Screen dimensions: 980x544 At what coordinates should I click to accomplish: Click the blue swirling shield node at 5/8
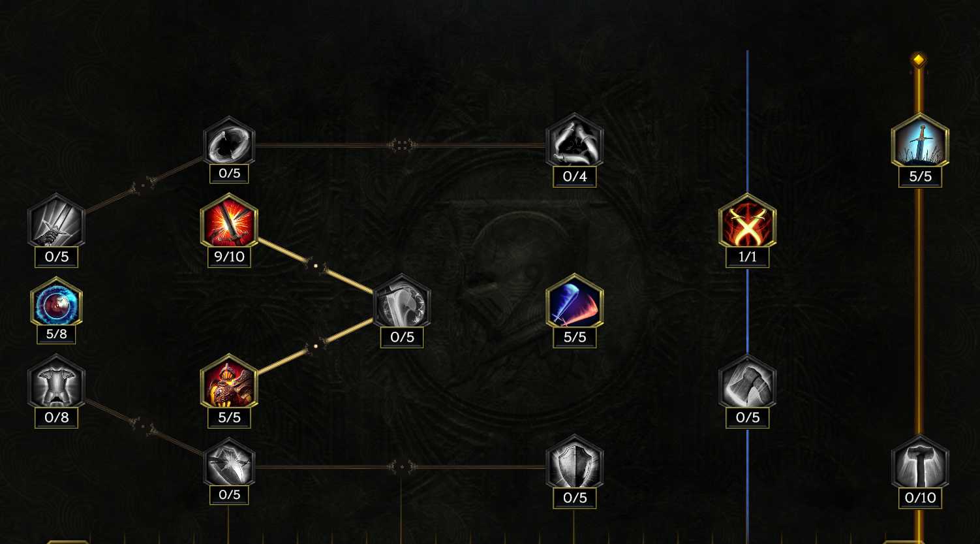point(56,302)
